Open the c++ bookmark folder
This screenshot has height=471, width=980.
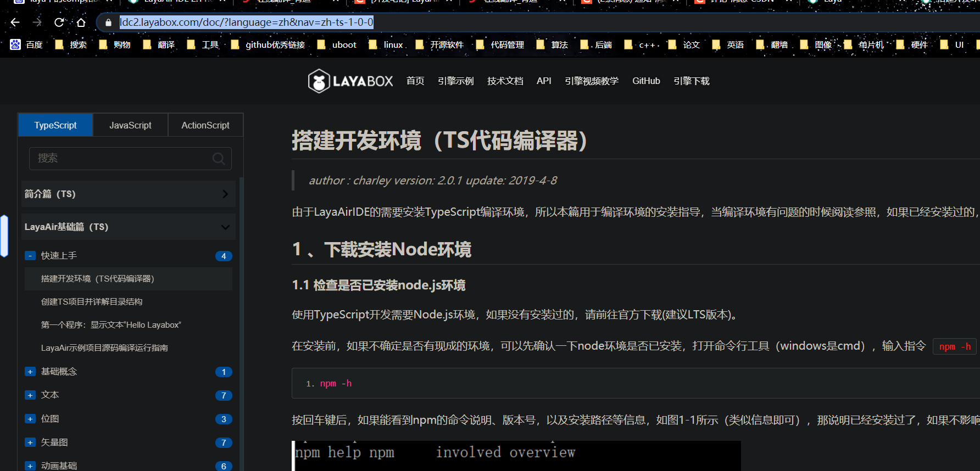point(640,44)
